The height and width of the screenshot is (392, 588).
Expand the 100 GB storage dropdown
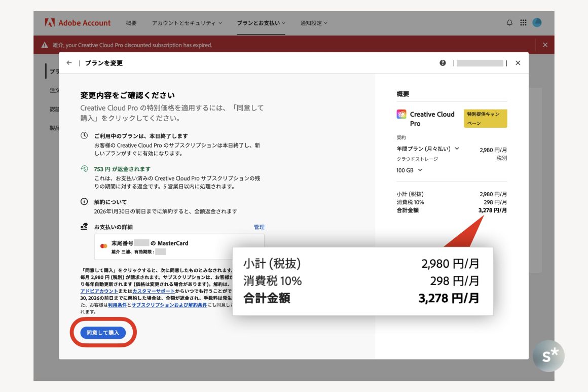(410, 170)
